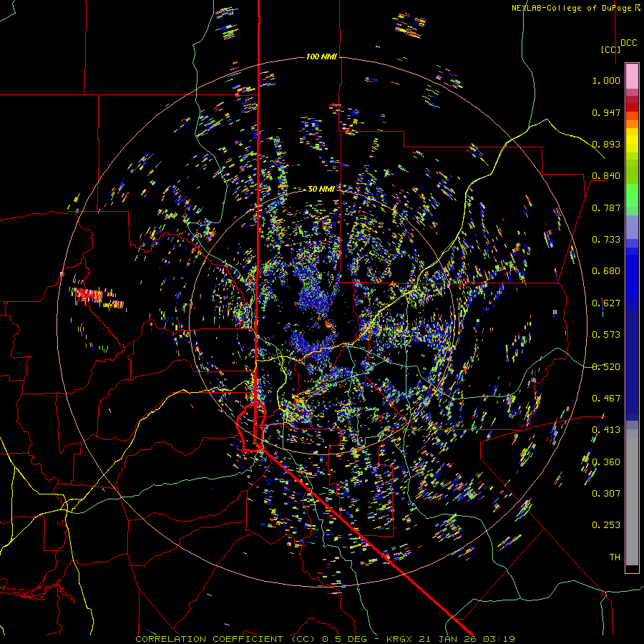Select the 0.573 scale value
Image resolution: width=644 pixels, height=644 pixels.
606,335
